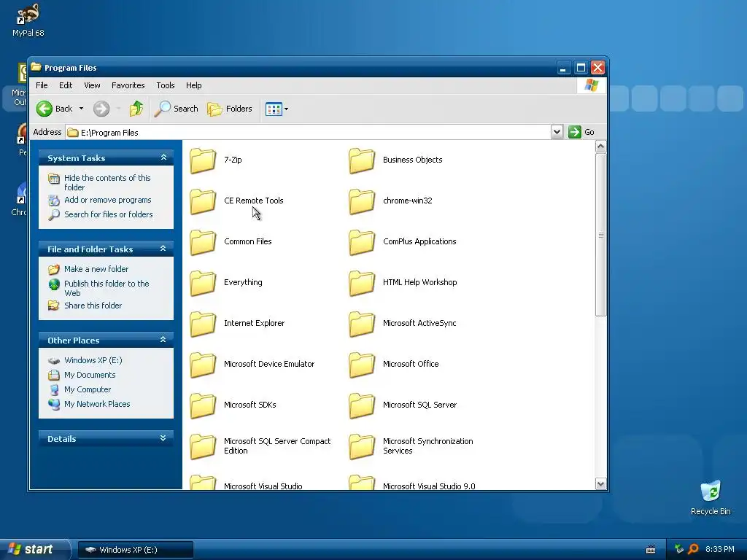
Task: Click the keyboard icon in taskbar
Action: pos(650,550)
